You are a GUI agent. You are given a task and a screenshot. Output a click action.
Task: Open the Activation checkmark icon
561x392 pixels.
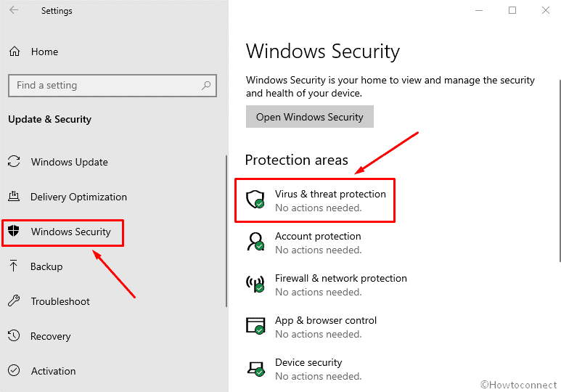(14, 371)
